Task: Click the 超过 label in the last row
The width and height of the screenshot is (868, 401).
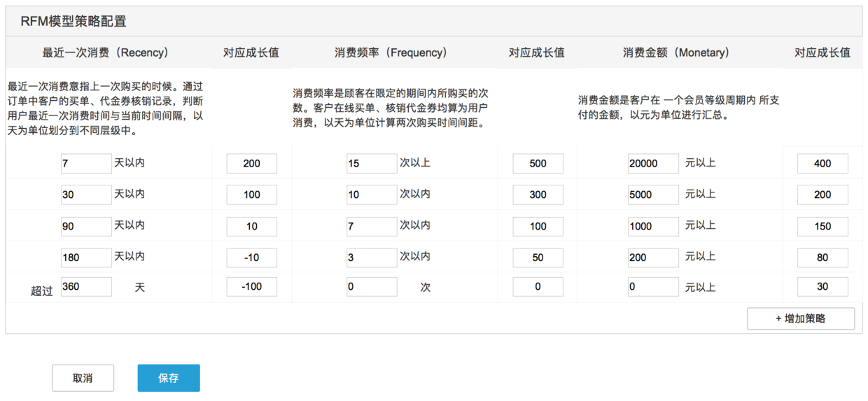Action: click(x=42, y=291)
